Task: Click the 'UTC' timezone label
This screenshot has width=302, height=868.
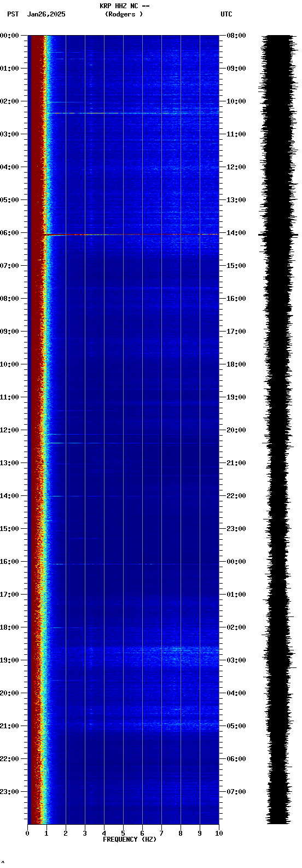Action: click(x=226, y=14)
